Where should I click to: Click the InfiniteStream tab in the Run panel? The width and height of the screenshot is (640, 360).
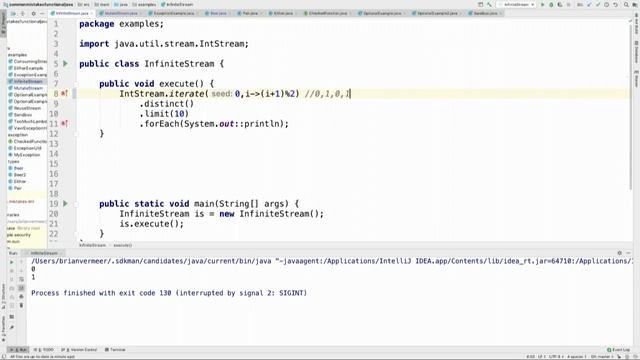pos(44,253)
